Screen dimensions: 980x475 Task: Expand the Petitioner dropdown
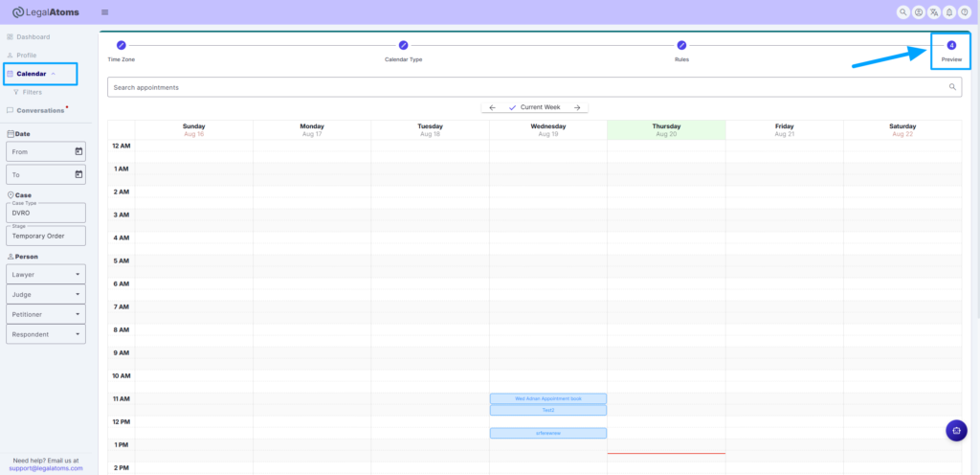pyautogui.click(x=46, y=314)
